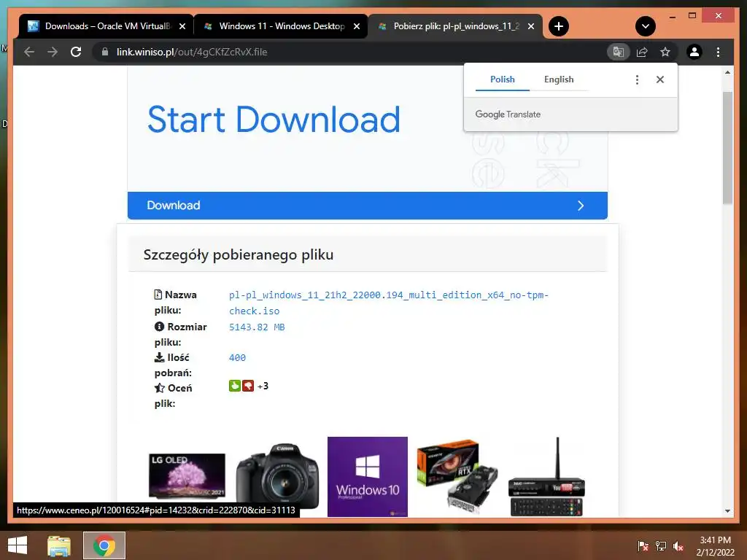Screen dimensions: 747x560
Task: Click the scrollbar up arrow
Action: tap(727, 72)
